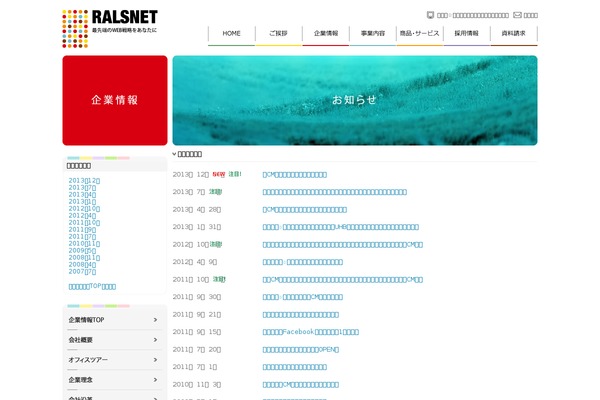Open the sidebar archive link for 2012 10

tap(84, 209)
